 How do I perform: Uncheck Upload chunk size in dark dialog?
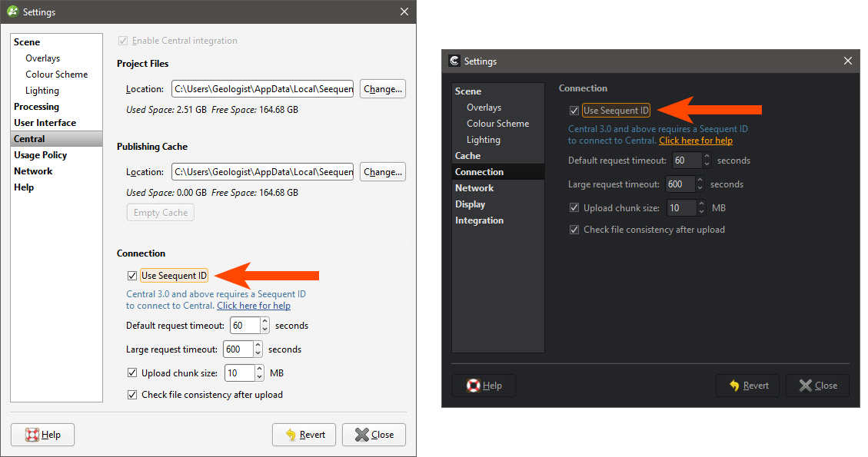574,208
